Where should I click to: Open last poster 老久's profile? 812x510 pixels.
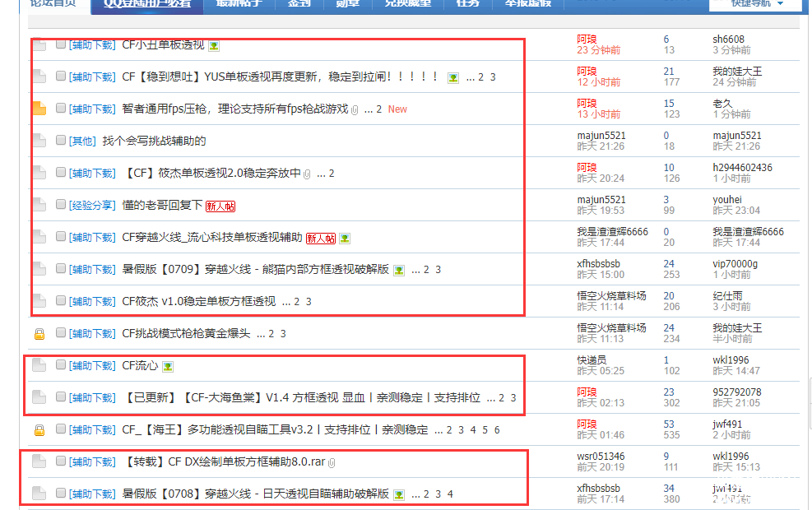pyautogui.click(x=722, y=103)
